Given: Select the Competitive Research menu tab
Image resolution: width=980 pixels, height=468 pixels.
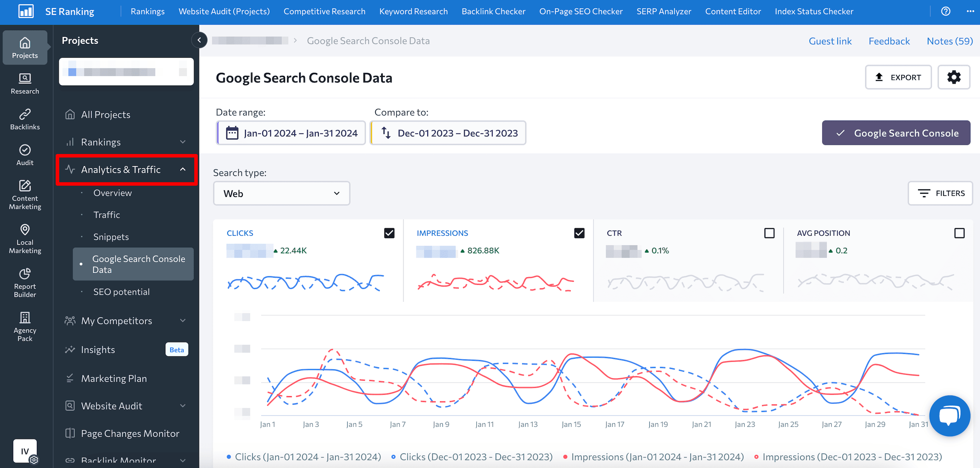Looking at the screenshot, I should pyautogui.click(x=324, y=12).
